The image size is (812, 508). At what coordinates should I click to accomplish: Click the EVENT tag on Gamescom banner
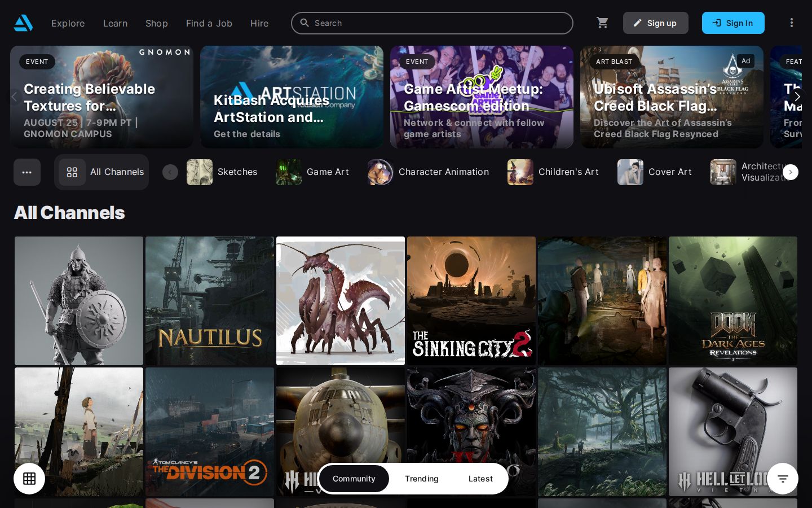(x=417, y=62)
